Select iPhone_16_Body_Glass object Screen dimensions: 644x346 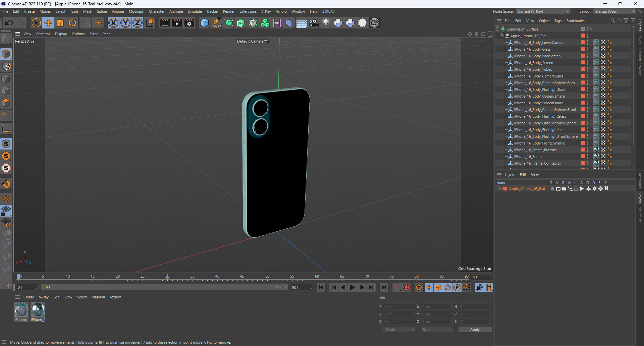coord(532,49)
